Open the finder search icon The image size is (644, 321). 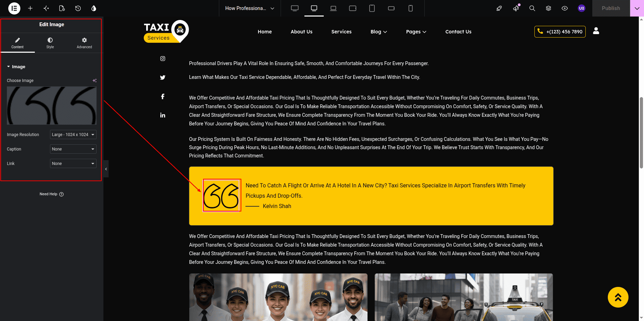tap(532, 8)
